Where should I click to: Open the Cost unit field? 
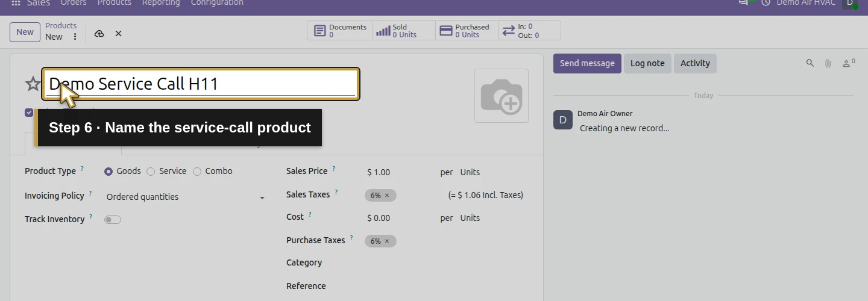pyautogui.click(x=470, y=218)
